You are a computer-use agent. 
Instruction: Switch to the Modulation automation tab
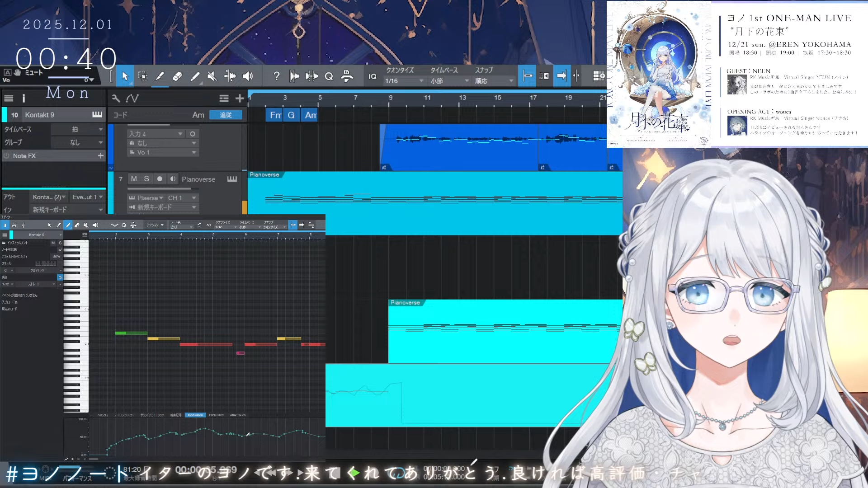click(x=195, y=415)
